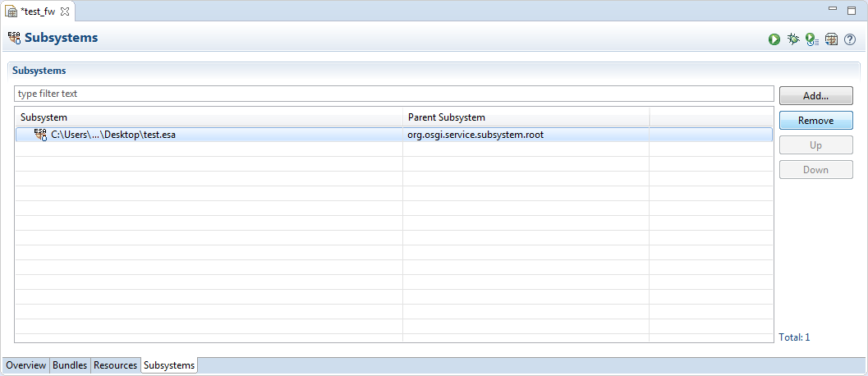Click the run with profiling icon
Screen dimensions: 868x376
tap(812, 39)
